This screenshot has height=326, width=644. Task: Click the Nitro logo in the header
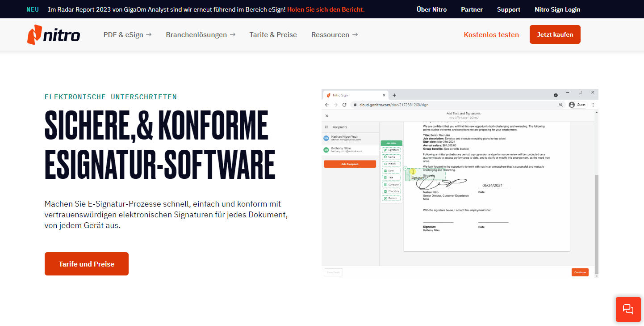click(54, 35)
